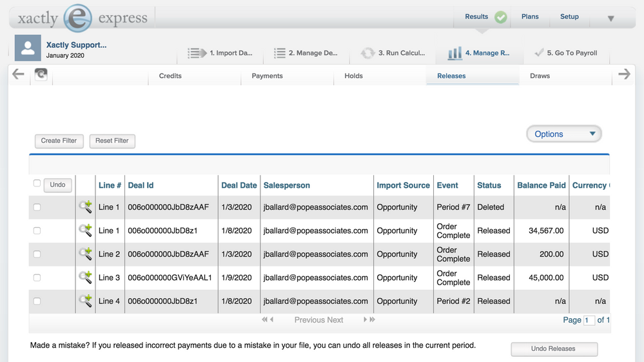Image resolution: width=644 pixels, height=362 pixels.
Task: Open details magnifier for Line 2 row
Action: [x=86, y=254]
